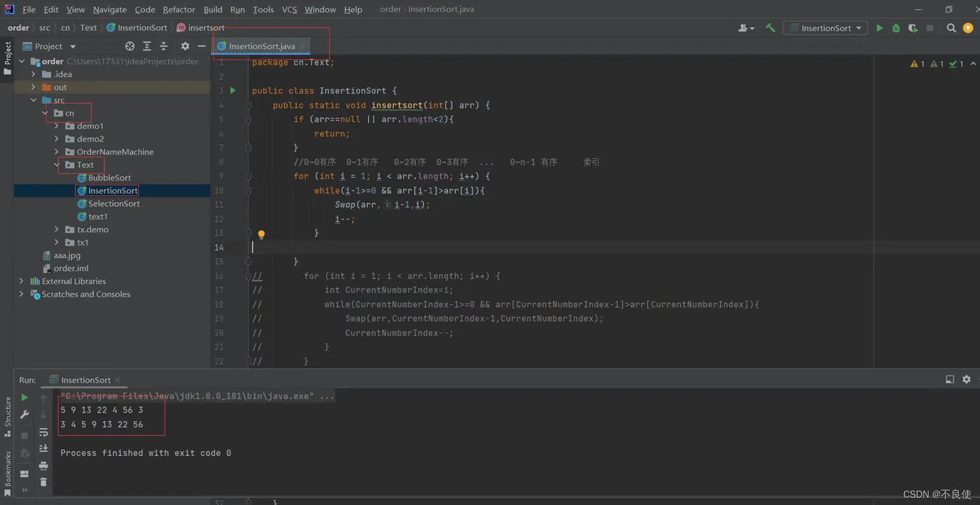The width and height of the screenshot is (980, 505).
Task: Click the yellow lightbulb quick-fix icon
Action: pyautogui.click(x=261, y=234)
